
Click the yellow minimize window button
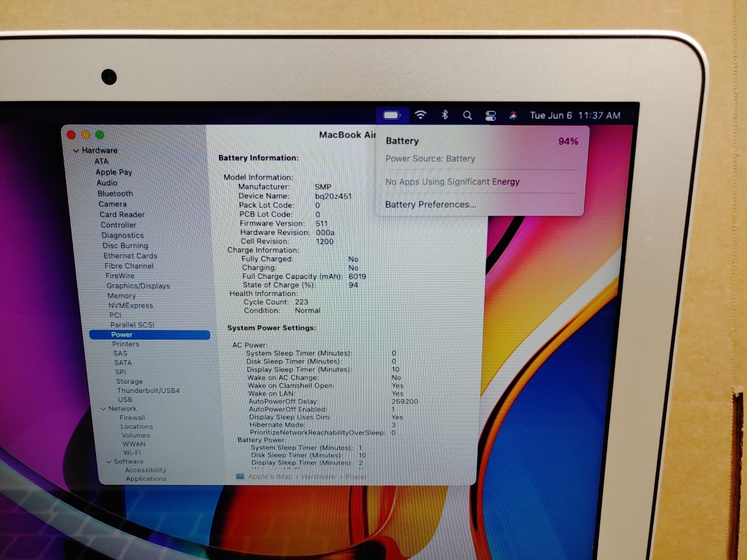(86, 135)
